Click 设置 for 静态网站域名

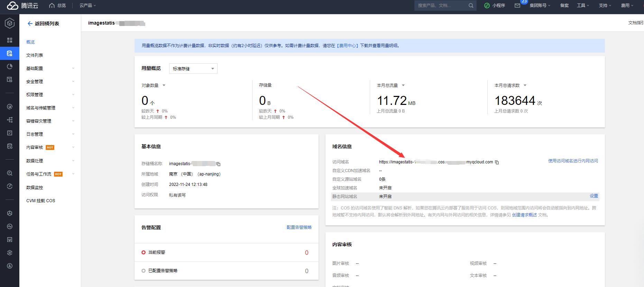(x=594, y=196)
